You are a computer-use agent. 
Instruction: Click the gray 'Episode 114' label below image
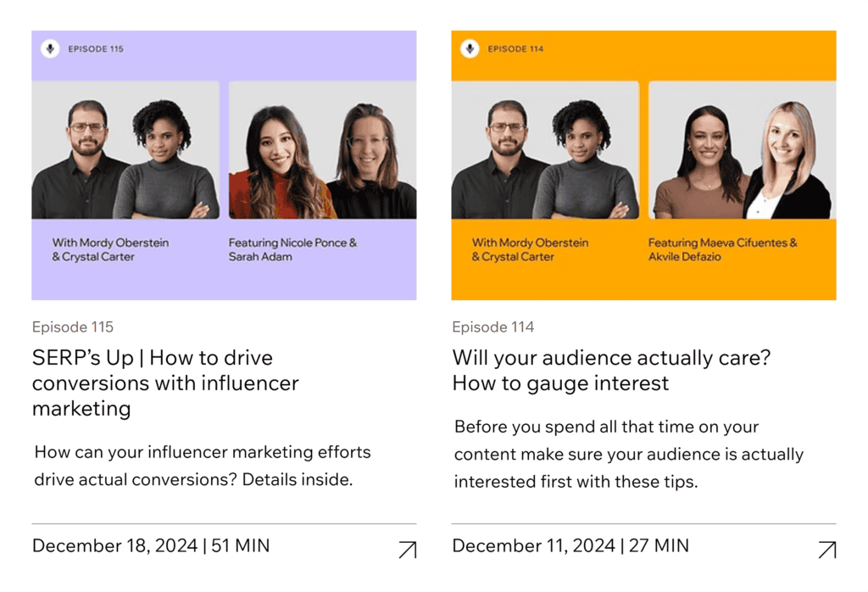tap(492, 327)
